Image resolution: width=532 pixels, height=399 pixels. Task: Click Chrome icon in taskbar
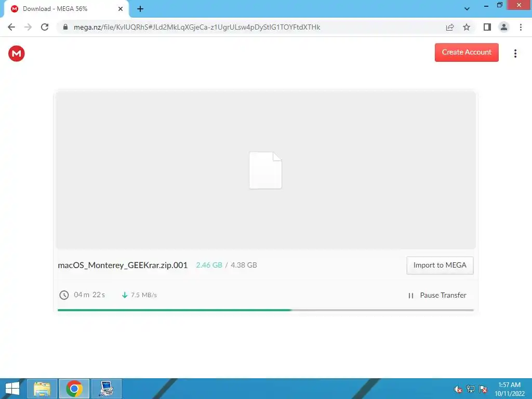click(74, 389)
